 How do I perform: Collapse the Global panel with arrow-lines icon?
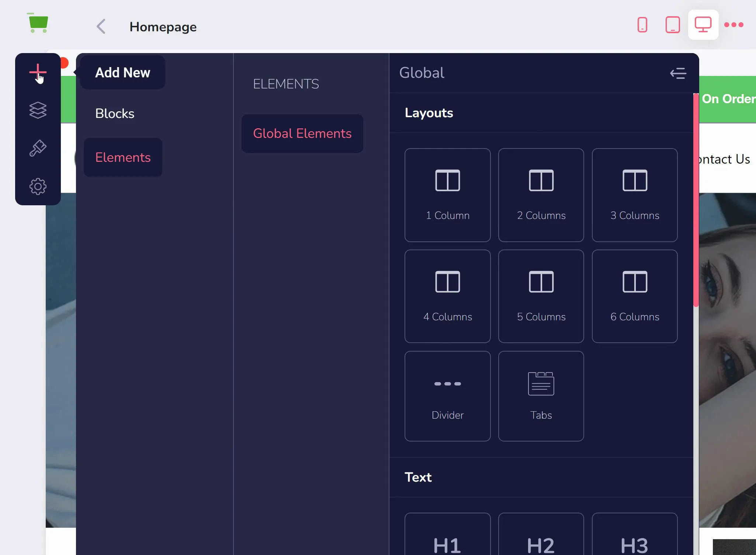678,73
